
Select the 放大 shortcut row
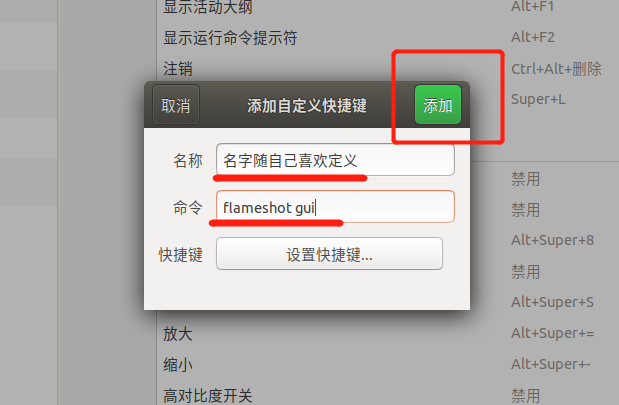click(388, 334)
